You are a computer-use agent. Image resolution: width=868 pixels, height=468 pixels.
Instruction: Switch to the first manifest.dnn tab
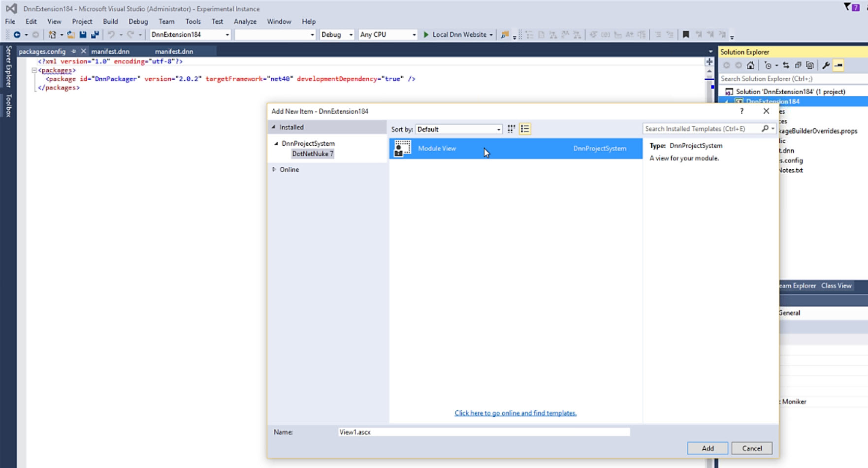[110, 51]
